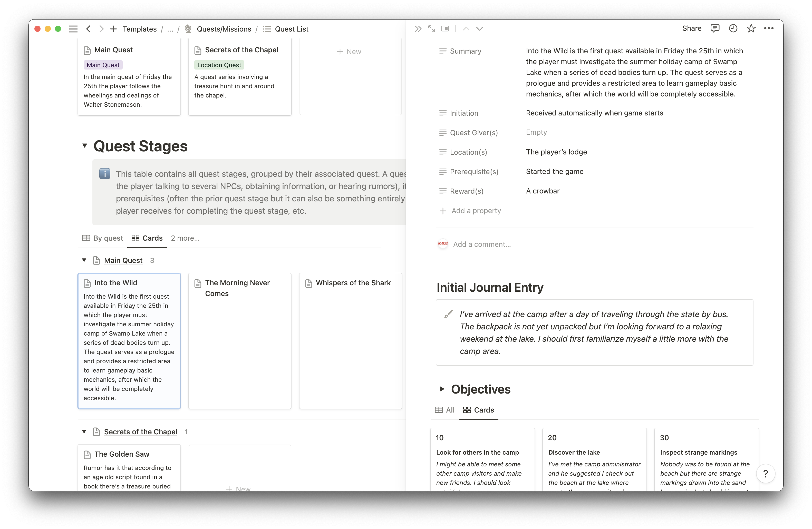View page update history using the clock icon
Screen dimensions: 812x529
point(733,28)
